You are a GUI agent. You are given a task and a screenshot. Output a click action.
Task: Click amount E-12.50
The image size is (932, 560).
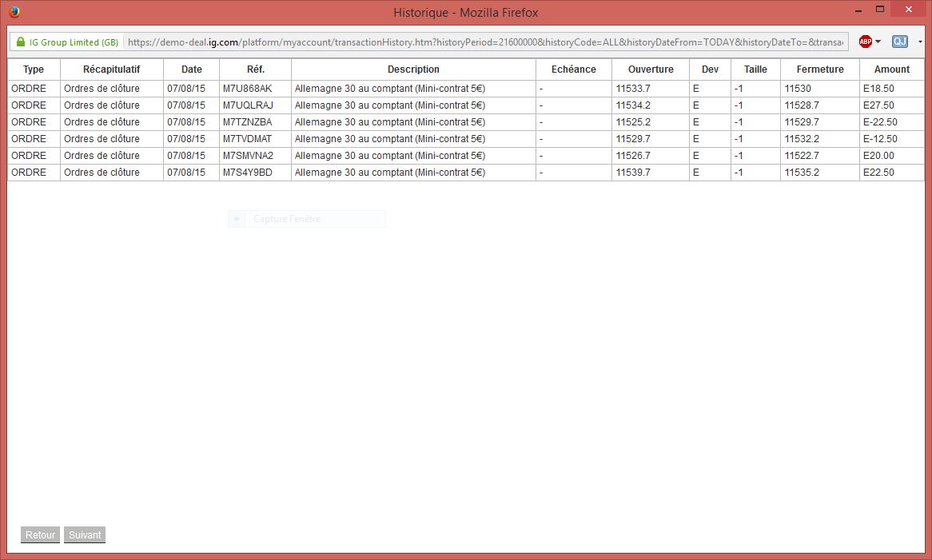pos(880,138)
